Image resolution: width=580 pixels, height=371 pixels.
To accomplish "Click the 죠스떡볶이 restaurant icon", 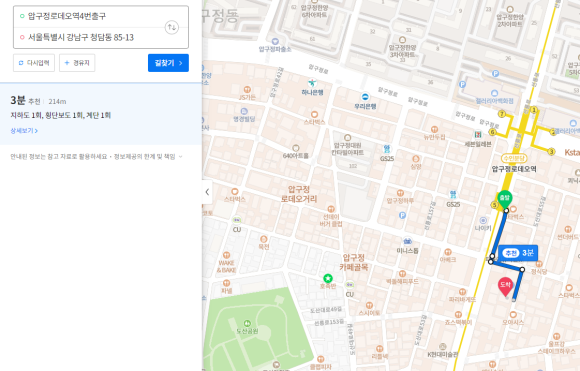I will point(458,314).
